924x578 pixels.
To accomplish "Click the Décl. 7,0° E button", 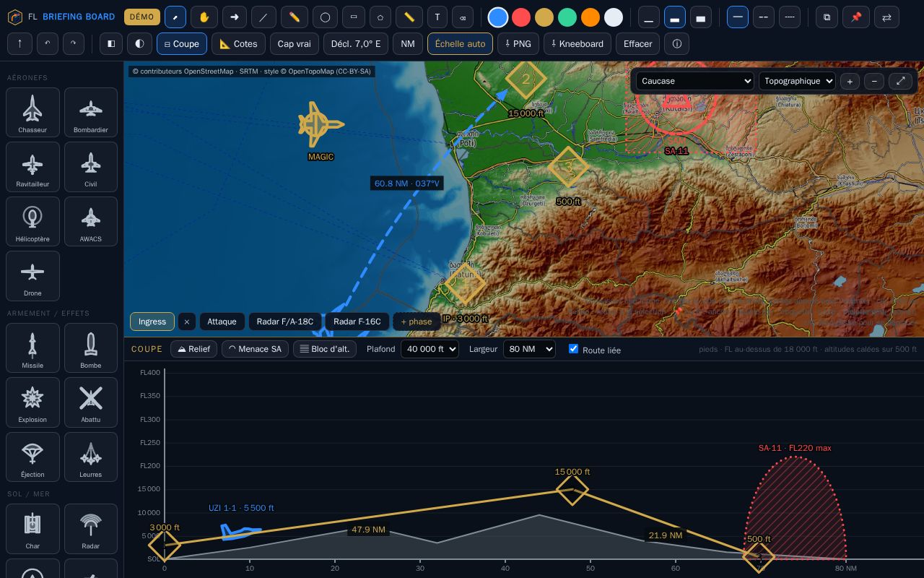I will point(356,43).
